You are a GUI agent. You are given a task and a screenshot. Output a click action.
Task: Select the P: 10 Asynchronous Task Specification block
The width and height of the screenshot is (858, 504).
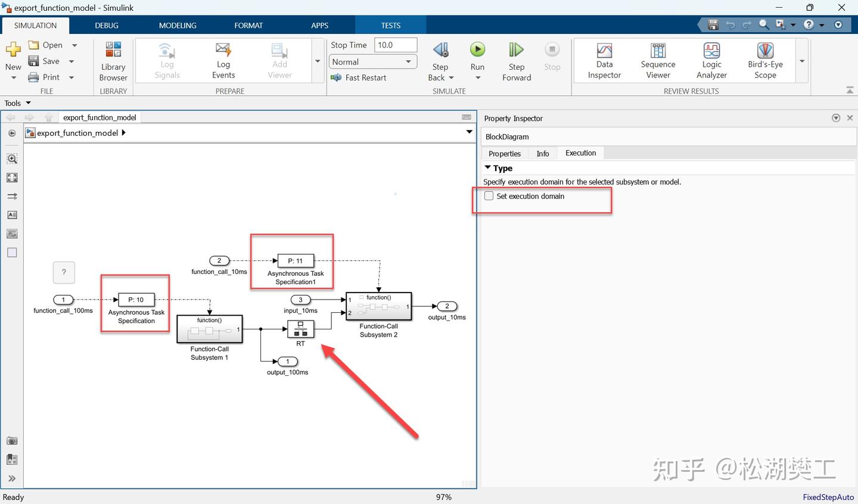click(136, 300)
